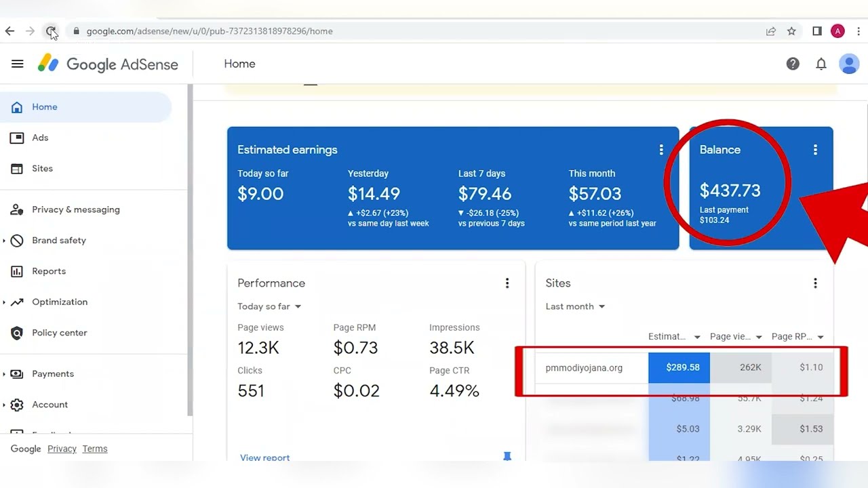Open the browser side panel icon

[817, 31]
